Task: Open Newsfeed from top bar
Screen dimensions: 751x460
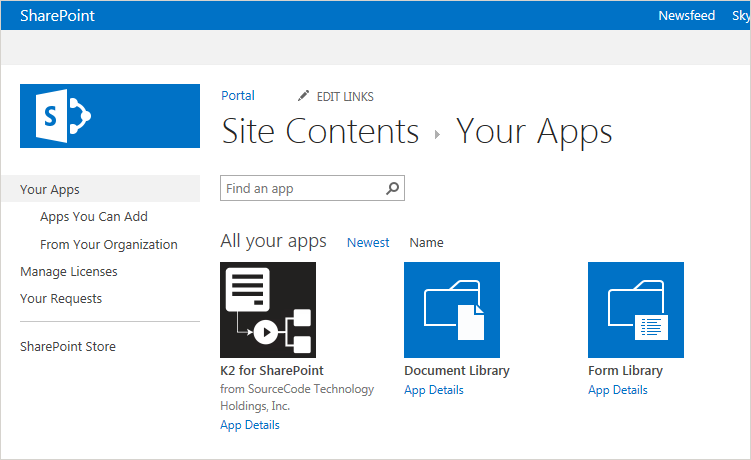Action: [x=686, y=15]
